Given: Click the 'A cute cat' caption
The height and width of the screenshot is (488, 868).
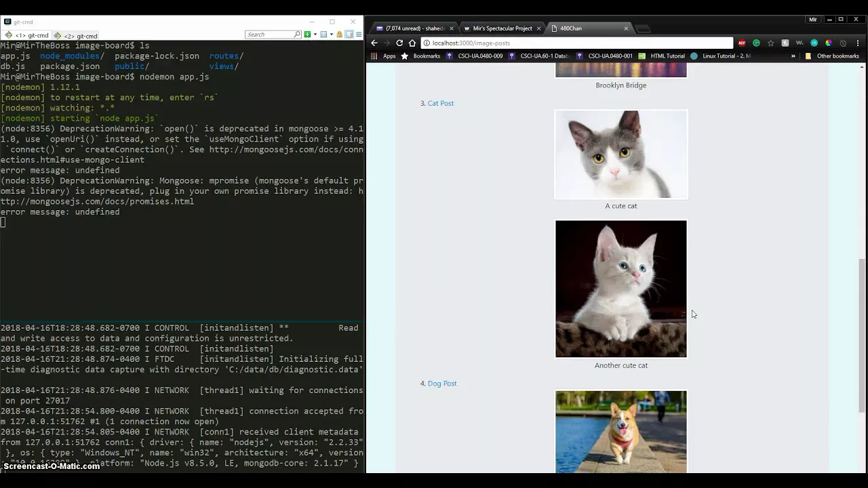Looking at the screenshot, I should (621, 206).
